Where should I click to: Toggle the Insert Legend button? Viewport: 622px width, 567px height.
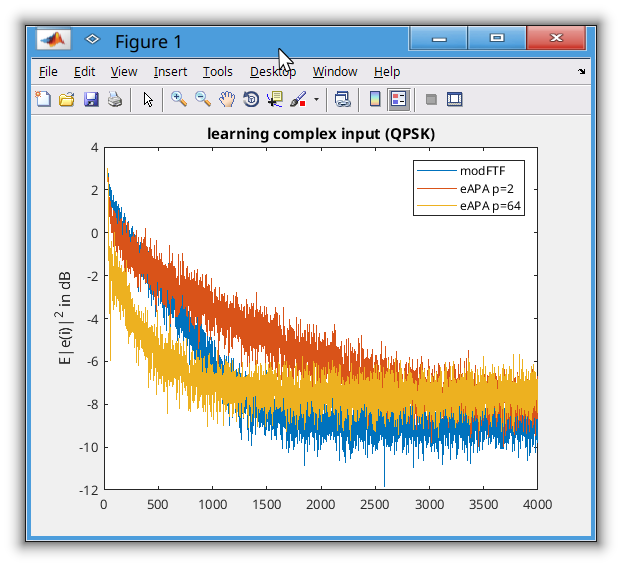pos(399,99)
